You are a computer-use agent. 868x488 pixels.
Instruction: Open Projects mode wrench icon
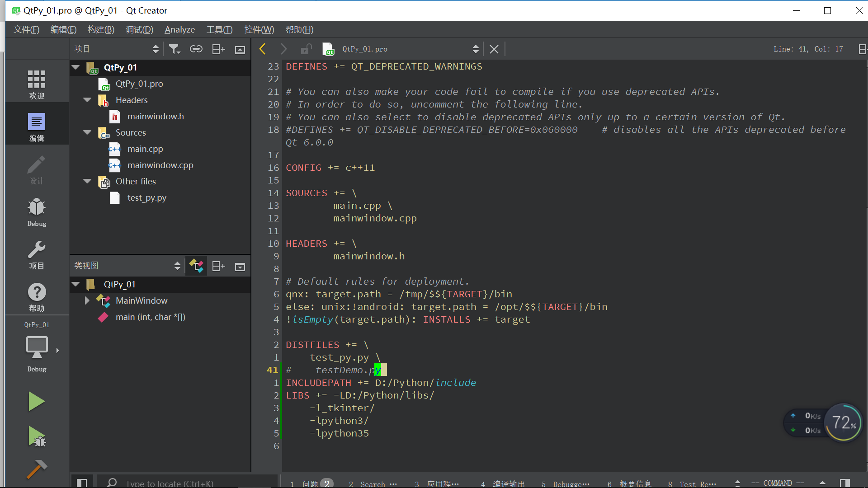pos(37,254)
